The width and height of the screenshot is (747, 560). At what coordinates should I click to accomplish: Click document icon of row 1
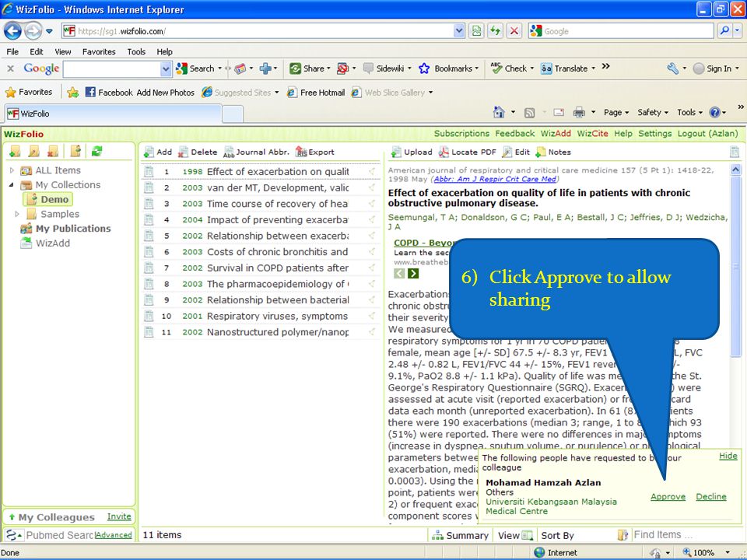149,171
